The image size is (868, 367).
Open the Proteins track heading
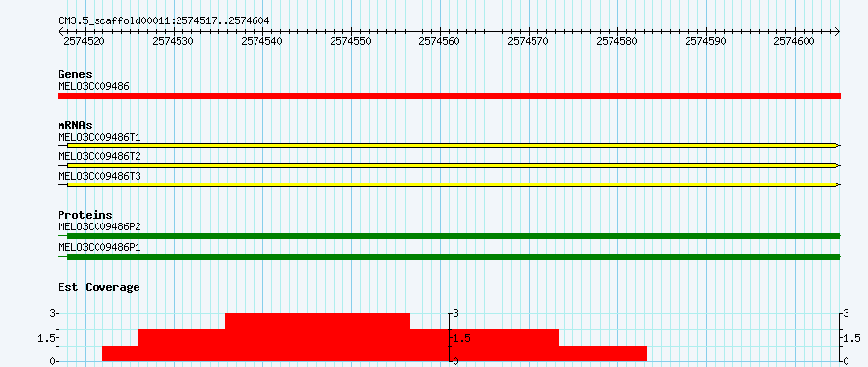[x=85, y=215]
